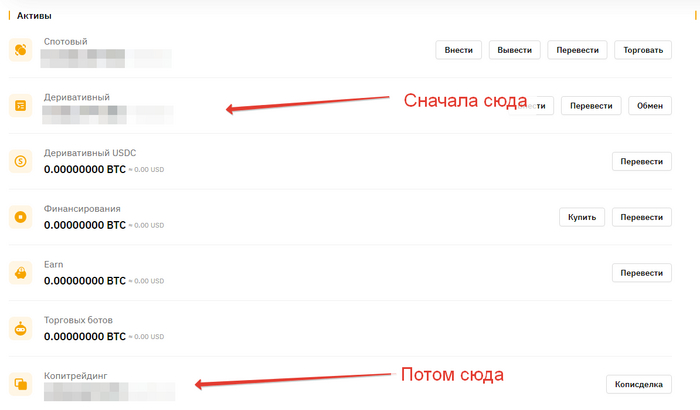Click the Деривативный USDC dollar icon
The height and width of the screenshot is (410, 700).
21,161
